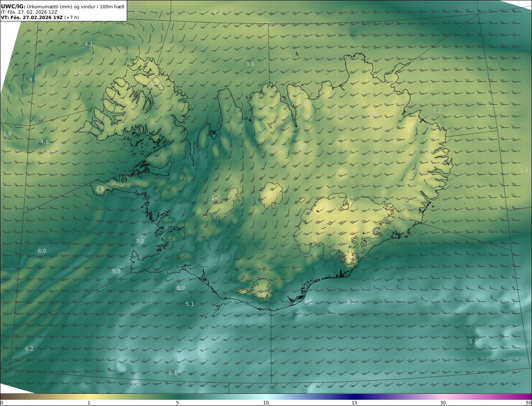Click the 7.2 precipitation value
Viewport: 532px width, 406px height.
point(140,241)
